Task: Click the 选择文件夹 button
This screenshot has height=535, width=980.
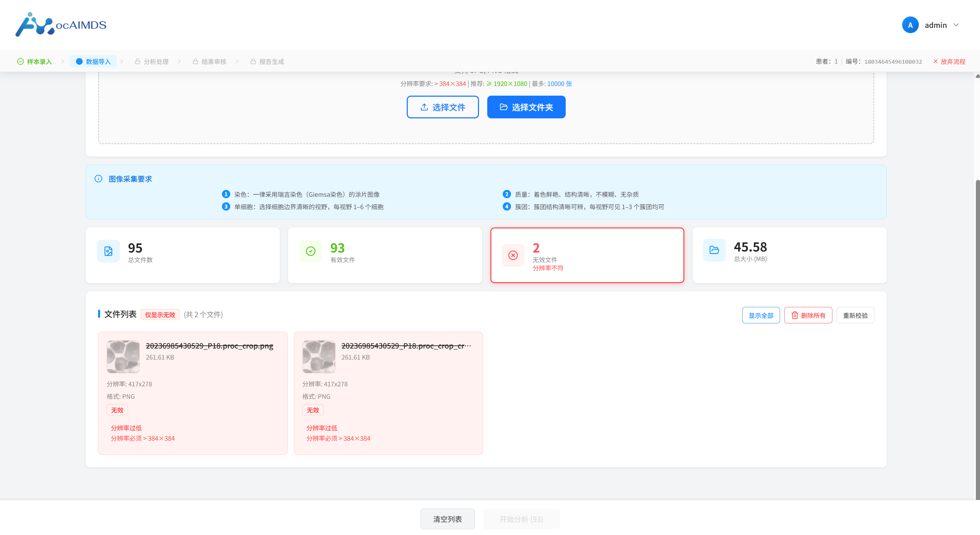Action: (526, 107)
